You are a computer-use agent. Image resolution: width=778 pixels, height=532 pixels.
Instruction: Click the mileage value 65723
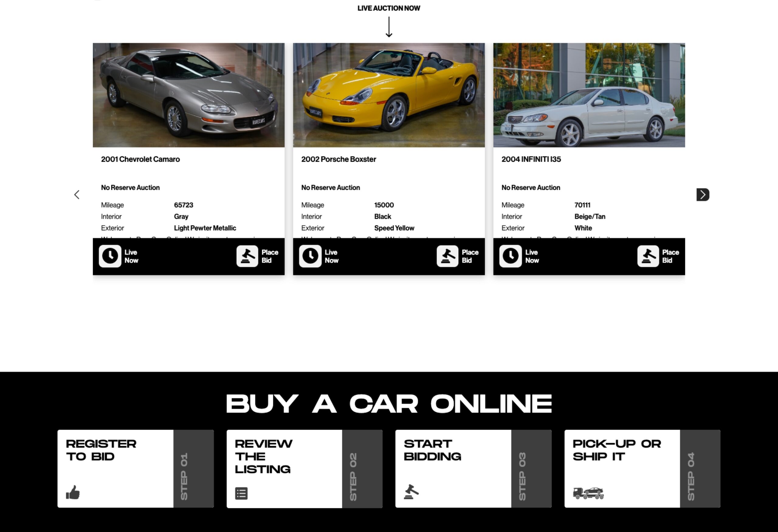coord(184,205)
